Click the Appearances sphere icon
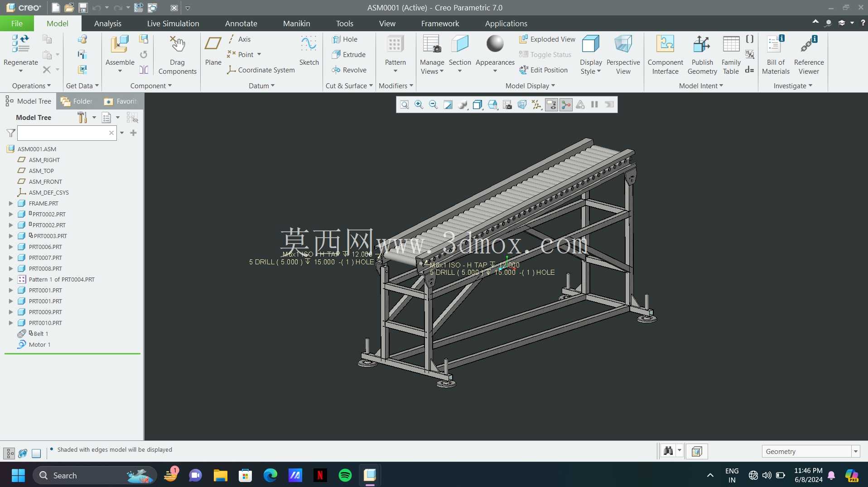 tap(495, 44)
